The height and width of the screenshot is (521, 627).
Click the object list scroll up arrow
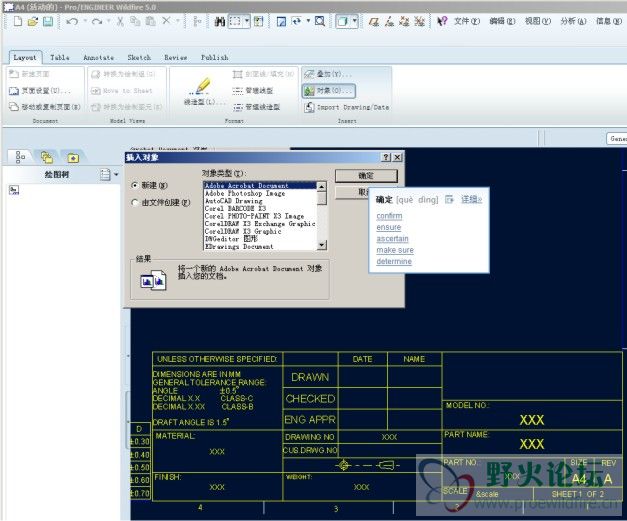click(x=322, y=186)
